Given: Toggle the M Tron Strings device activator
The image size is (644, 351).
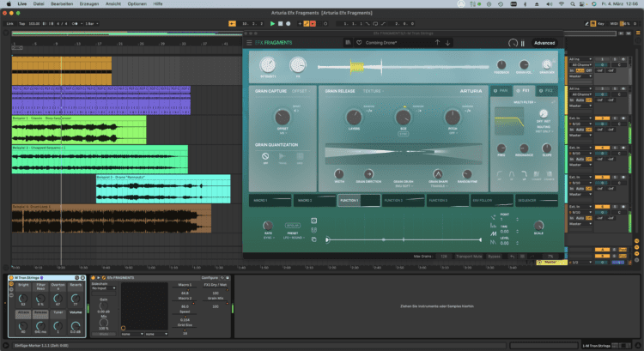Looking at the screenshot, I should tap(11, 278).
